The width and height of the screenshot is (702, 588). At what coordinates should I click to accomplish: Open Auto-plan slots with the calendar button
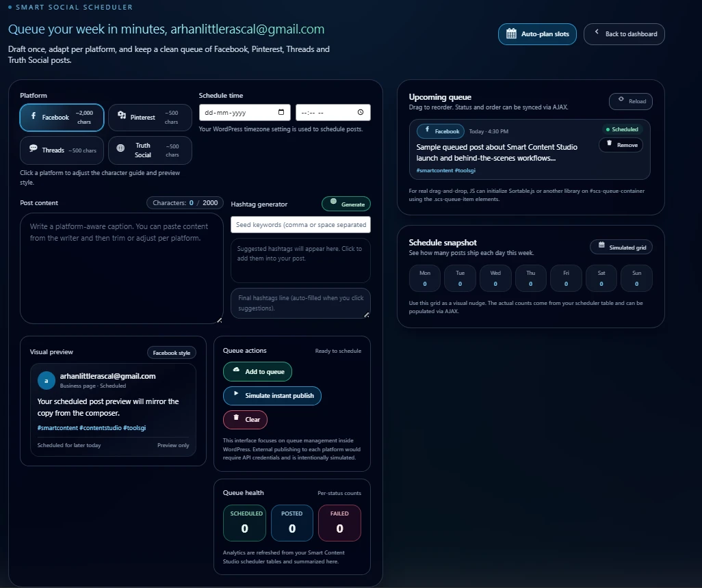(537, 34)
